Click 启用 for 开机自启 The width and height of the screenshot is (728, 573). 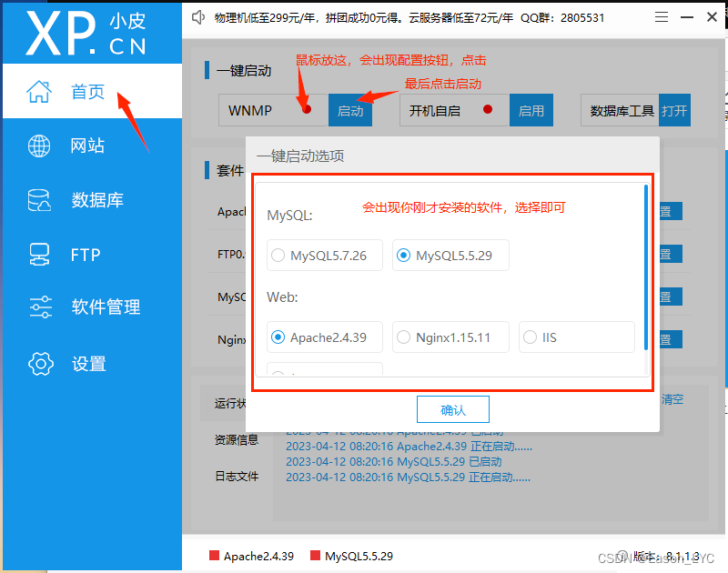531,110
